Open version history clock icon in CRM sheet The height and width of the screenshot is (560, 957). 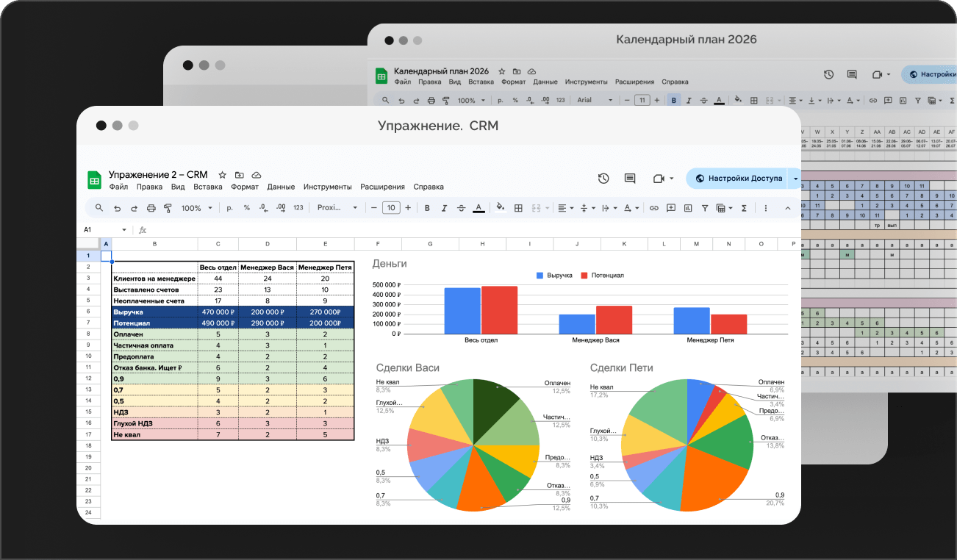coord(603,178)
